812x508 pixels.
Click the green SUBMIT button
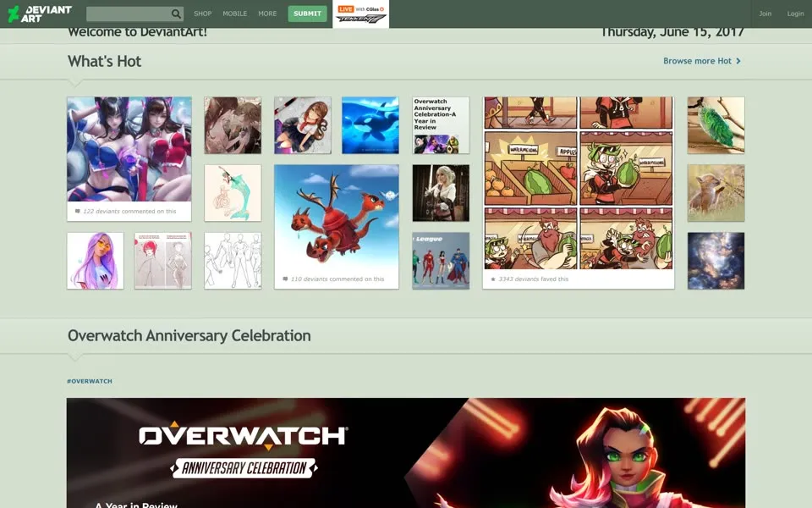(307, 14)
